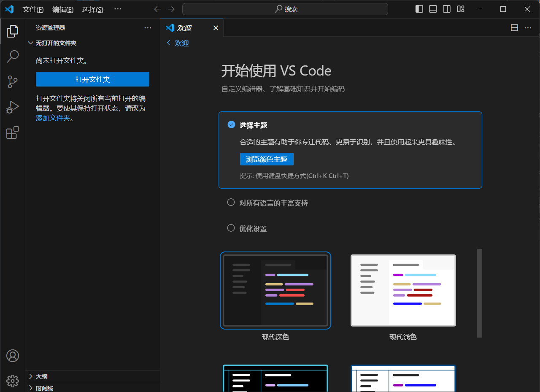This screenshot has height=392, width=540.
Task: Click the back chevron next to 欢迎
Action: pyautogui.click(x=169, y=43)
